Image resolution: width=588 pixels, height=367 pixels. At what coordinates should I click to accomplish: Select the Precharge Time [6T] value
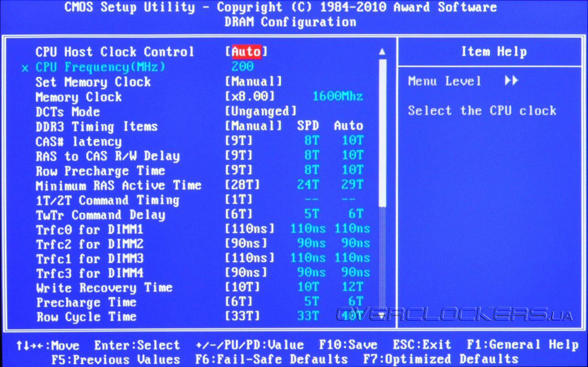239,302
